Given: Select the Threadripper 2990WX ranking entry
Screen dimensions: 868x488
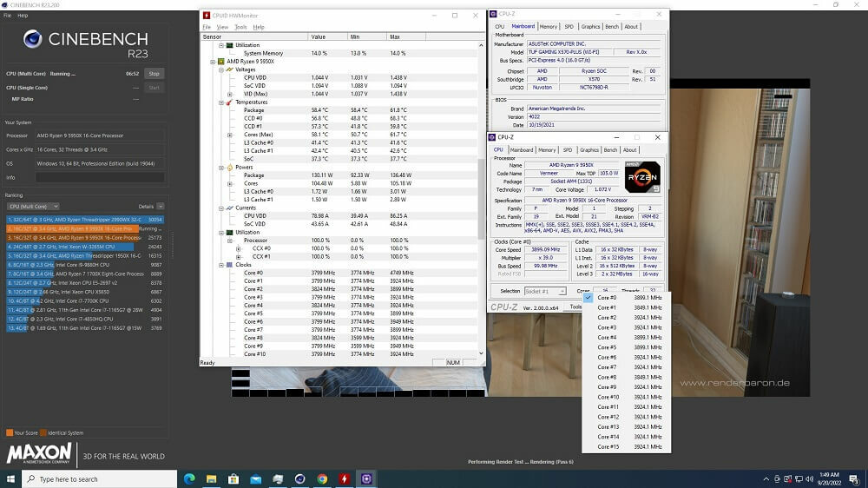Looking at the screenshot, I should 85,220.
